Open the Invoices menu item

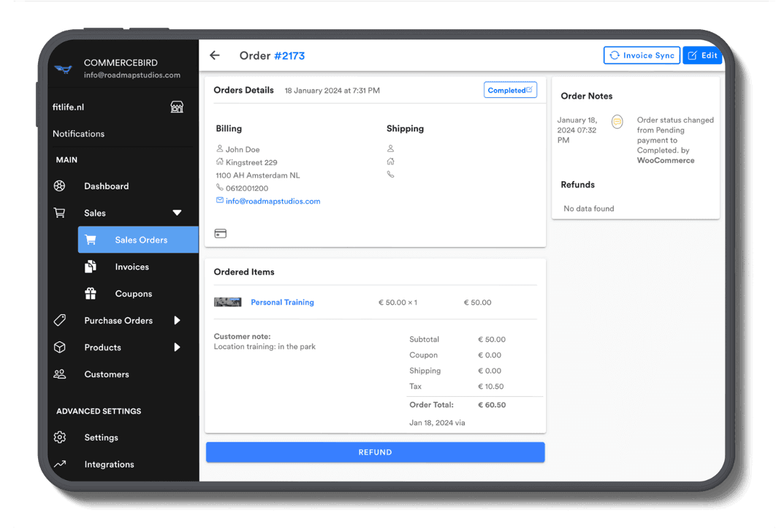[x=132, y=267]
